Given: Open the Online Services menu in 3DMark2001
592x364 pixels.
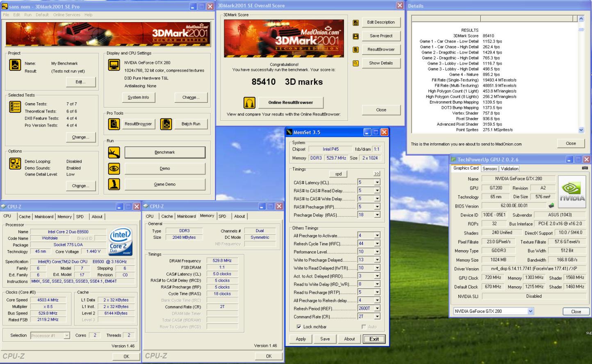Looking at the screenshot, I should (66, 15).
